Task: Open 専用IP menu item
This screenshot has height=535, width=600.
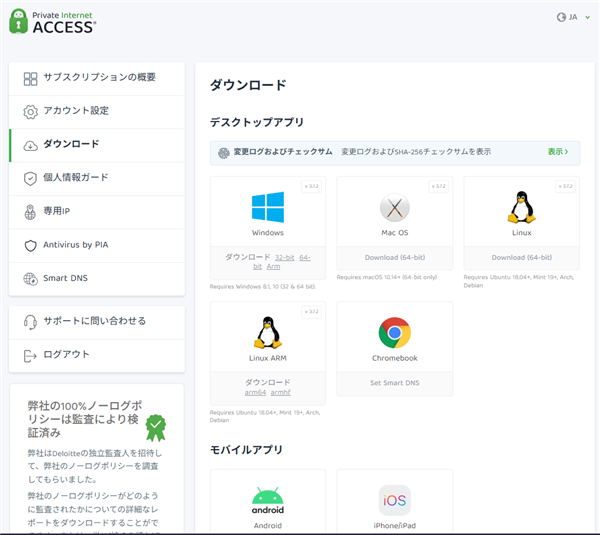Action: (x=97, y=212)
